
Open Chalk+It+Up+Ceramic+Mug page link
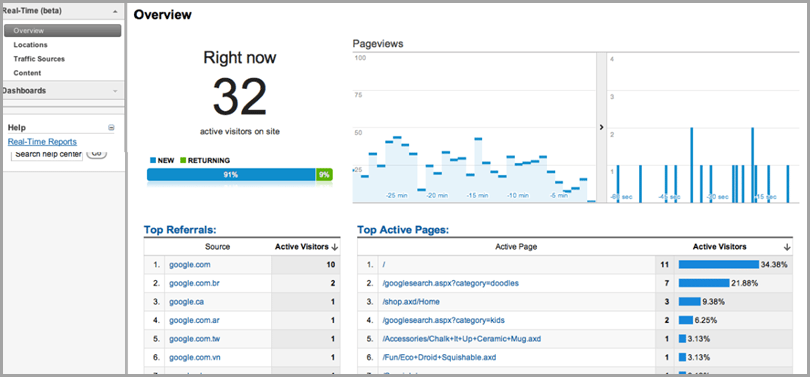point(462,339)
